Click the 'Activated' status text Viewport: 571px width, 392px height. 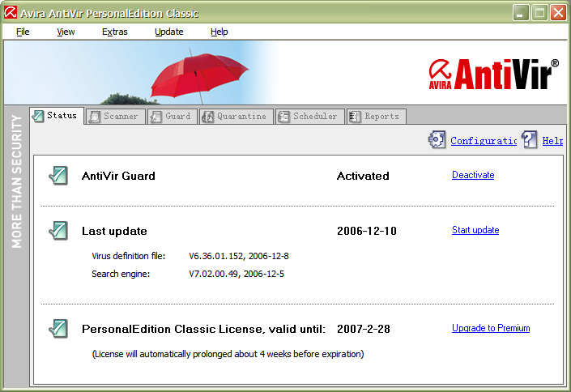pos(363,176)
